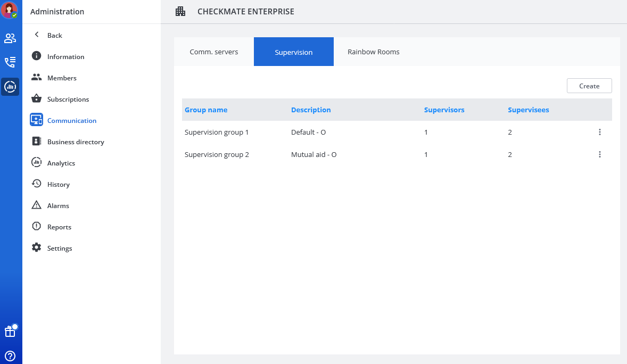Click the Subscriptions basket icon
The height and width of the screenshot is (364, 627).
36,99
